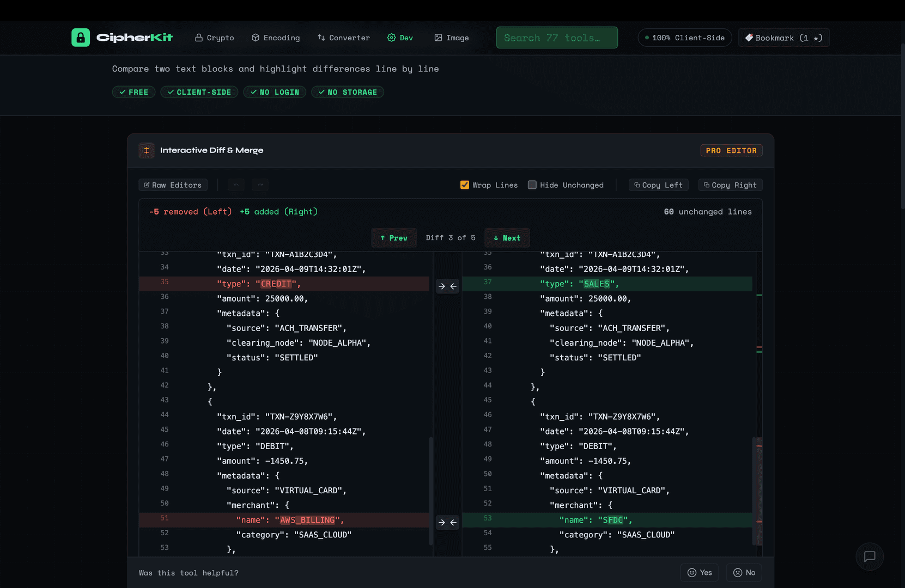Click right line 49 "amount": -1450.75
Image resolution: width=905 pixels, height=588 pixels.
(x=586, y=461)
